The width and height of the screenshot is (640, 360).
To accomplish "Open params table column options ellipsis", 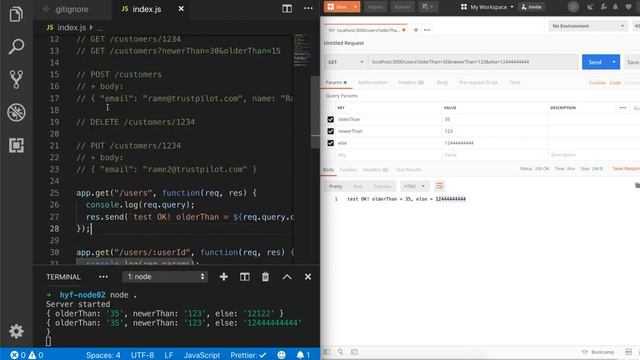I will [622, 108].
